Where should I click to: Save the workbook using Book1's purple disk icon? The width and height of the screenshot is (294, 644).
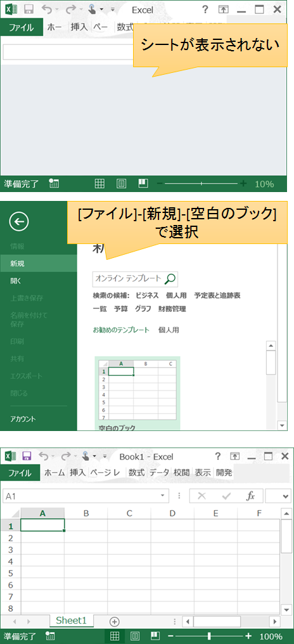[27, 456]
